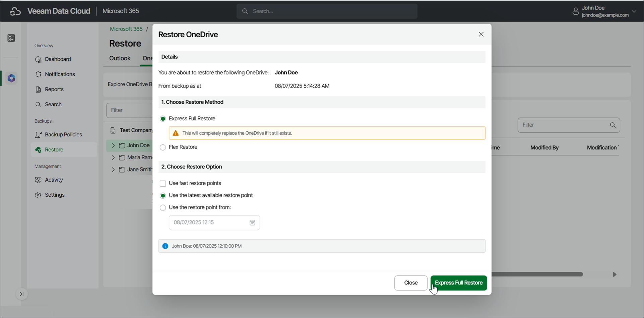
Task: Click the left tree Filter input field
Action: point(129,110)
